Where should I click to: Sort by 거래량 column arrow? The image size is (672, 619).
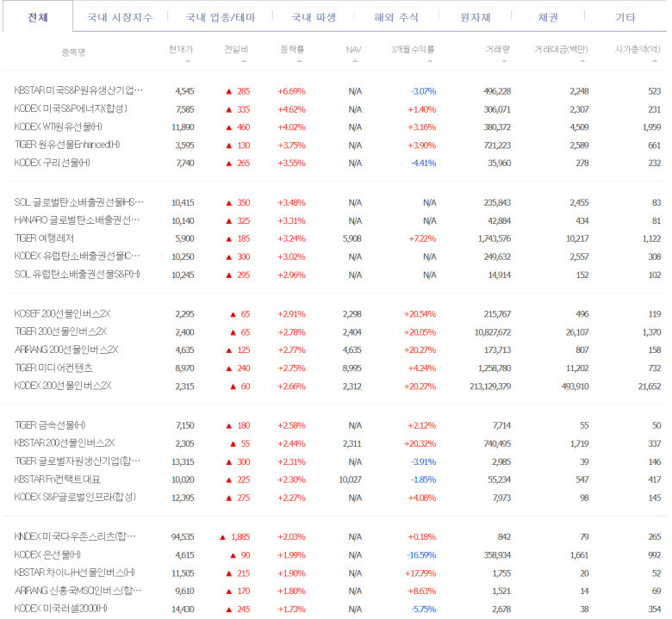point(504,61)
